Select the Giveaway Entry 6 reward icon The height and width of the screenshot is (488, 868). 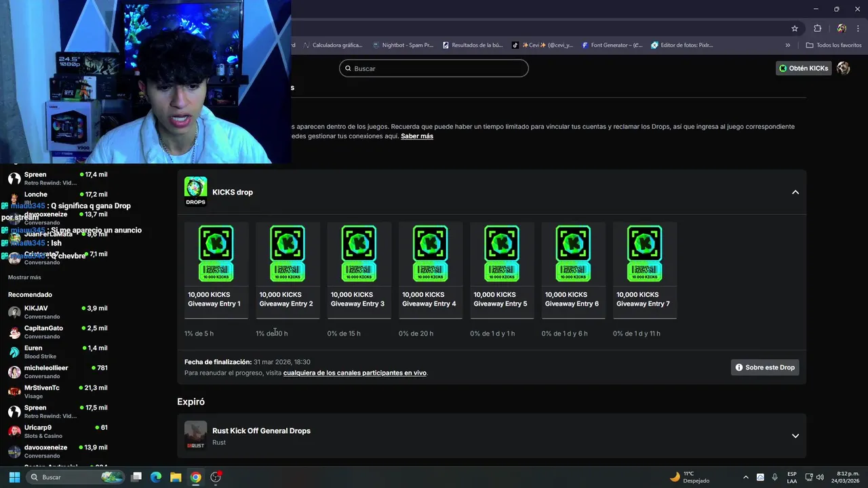coord(573,253)
